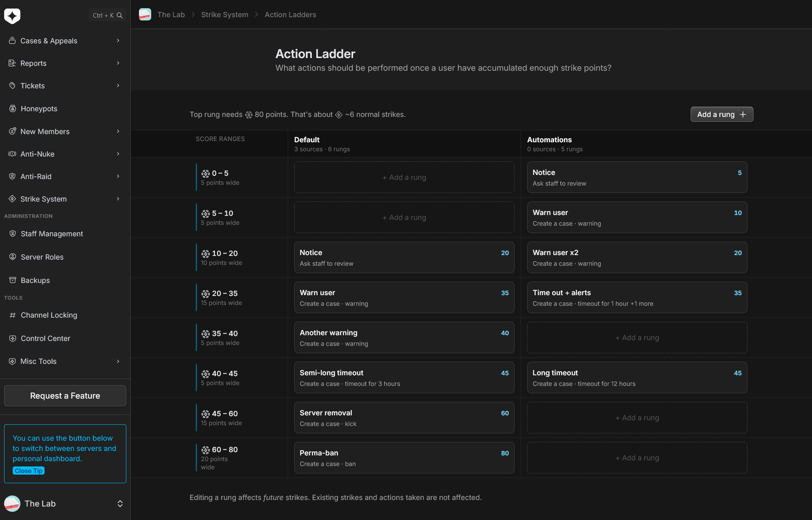Click the Backups archive icon
The width and height of the screenshot is (812, 520).
click(x=13, y=280)
